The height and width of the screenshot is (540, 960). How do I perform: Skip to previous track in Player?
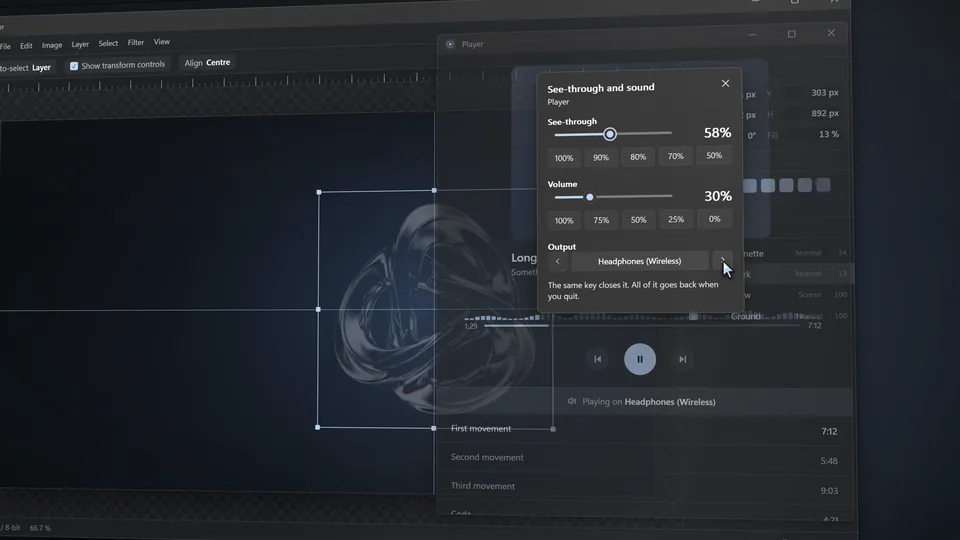(598, 359)
